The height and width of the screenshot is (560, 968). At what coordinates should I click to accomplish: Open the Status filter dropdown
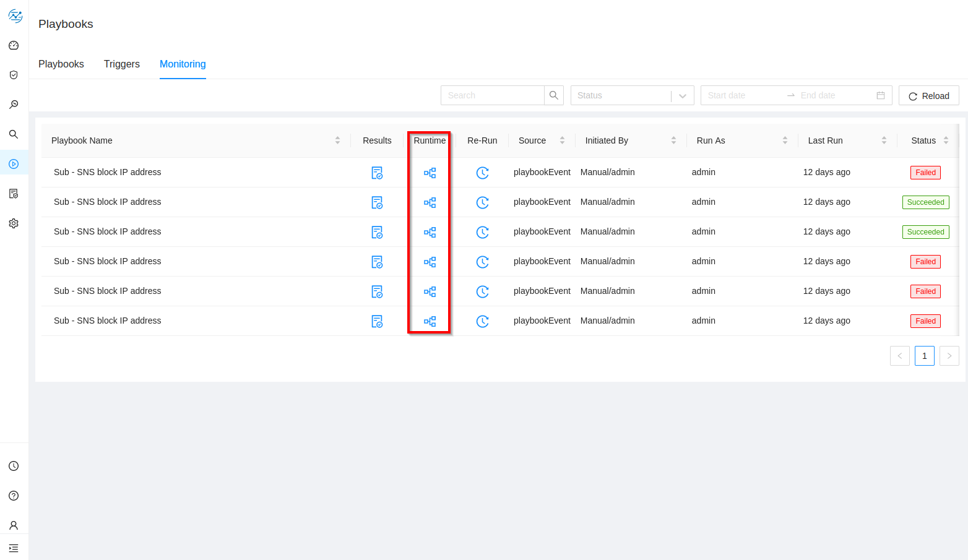pos(632,95)
